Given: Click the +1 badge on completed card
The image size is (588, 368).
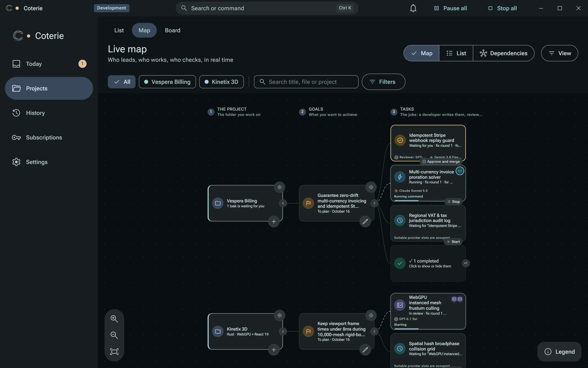Looking at the screenshot, I should 465,263.
